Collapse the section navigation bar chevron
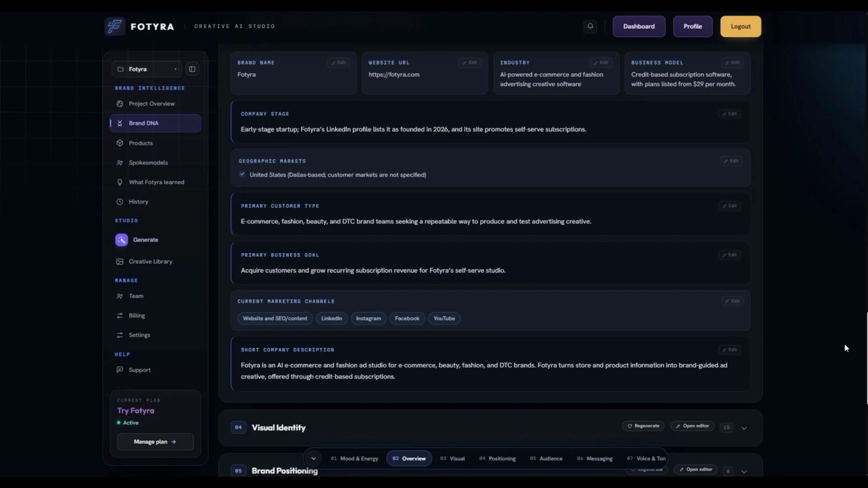This screenshot has height=488, width=868. point(313,459)
